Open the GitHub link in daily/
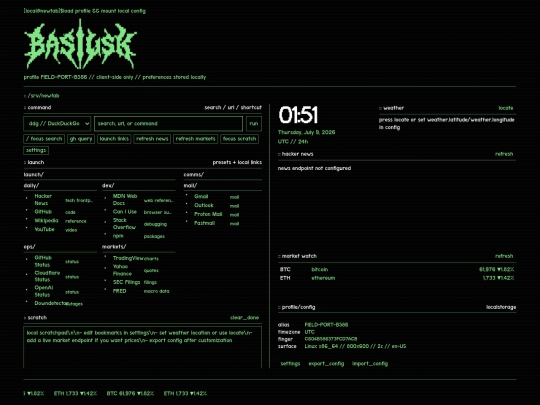This screenshot has width=540, height=405. [x=43, y=212]
